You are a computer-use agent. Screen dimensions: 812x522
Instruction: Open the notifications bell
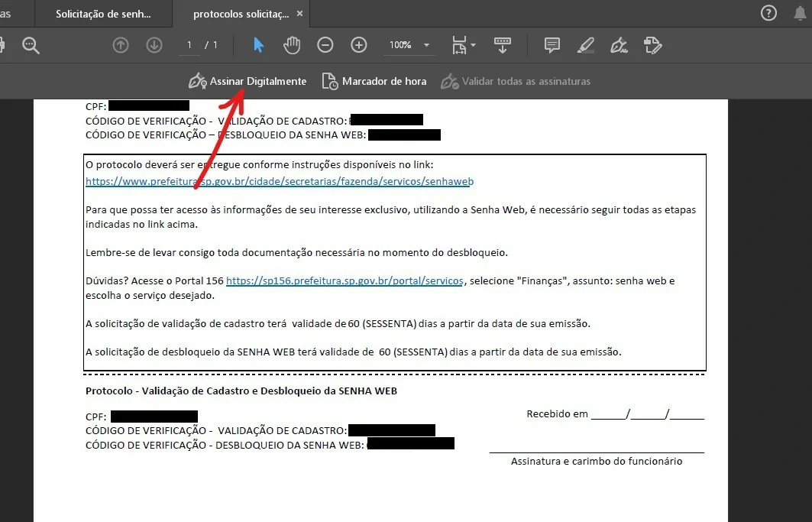(801, 13)
